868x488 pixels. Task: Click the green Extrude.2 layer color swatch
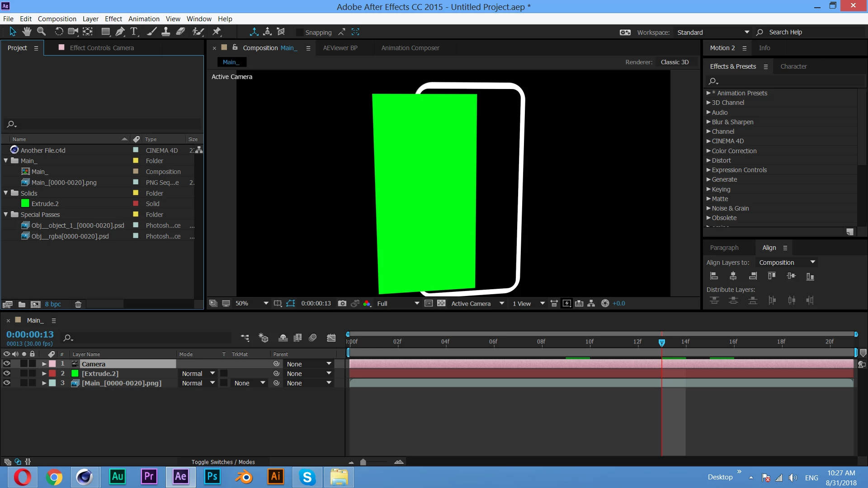coord(75,374)
